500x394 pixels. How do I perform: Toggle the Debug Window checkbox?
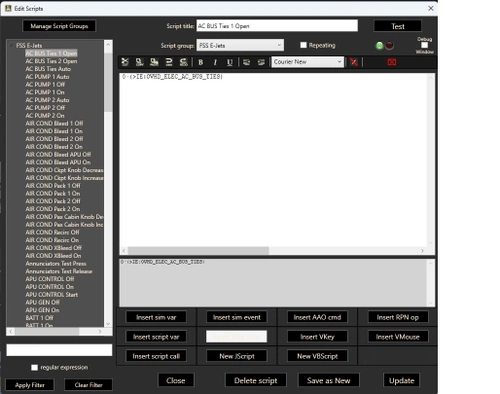pos(424,45)
